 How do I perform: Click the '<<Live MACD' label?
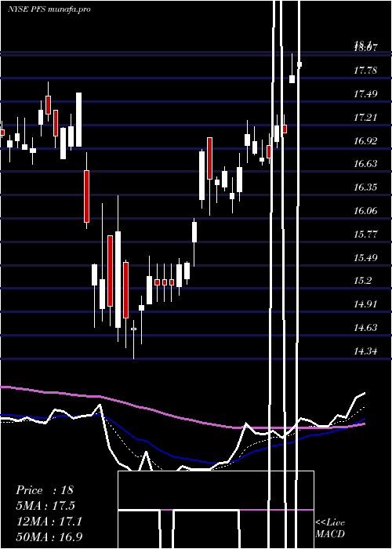(x=330, y=529)
